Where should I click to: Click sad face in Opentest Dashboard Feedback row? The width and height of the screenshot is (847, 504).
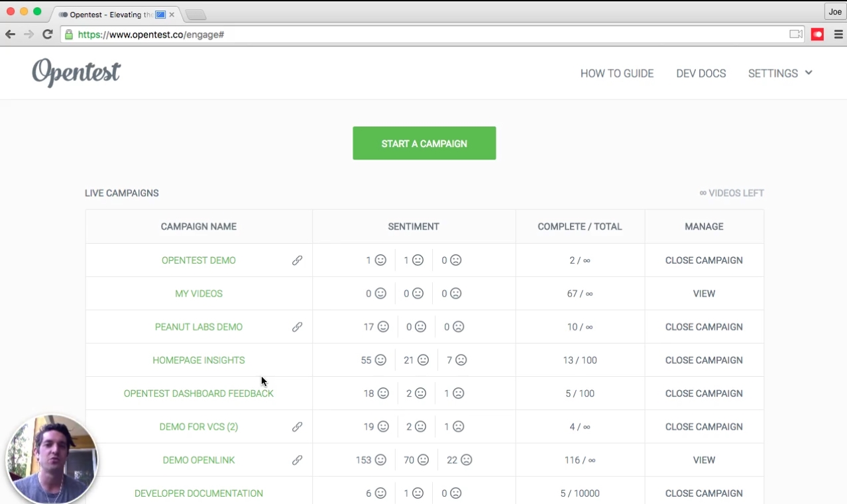[459, 393]
